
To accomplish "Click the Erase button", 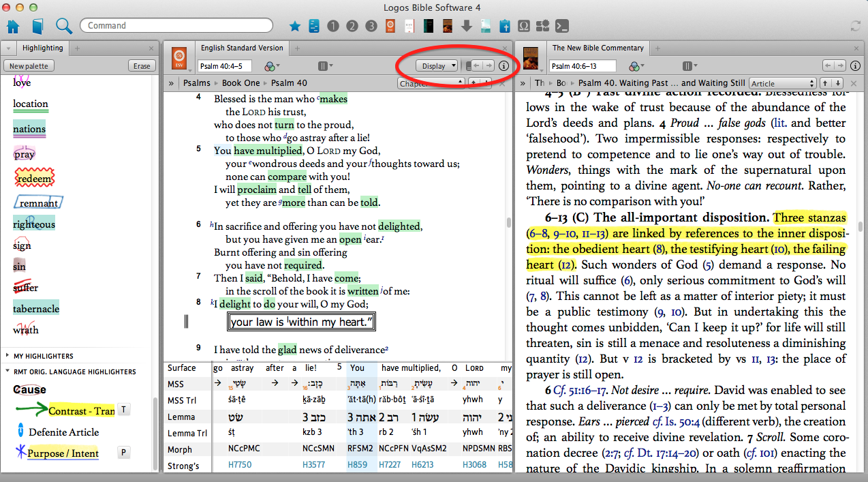I will 142,66.
